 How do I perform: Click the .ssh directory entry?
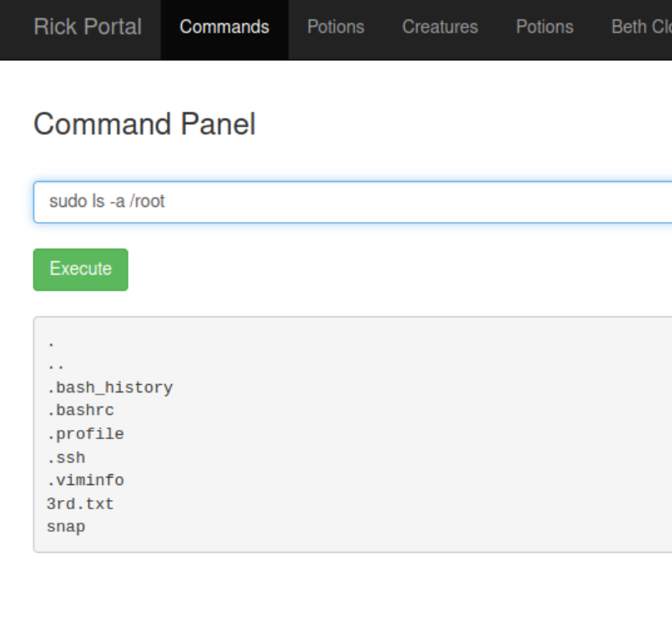[x=67, y=458]
